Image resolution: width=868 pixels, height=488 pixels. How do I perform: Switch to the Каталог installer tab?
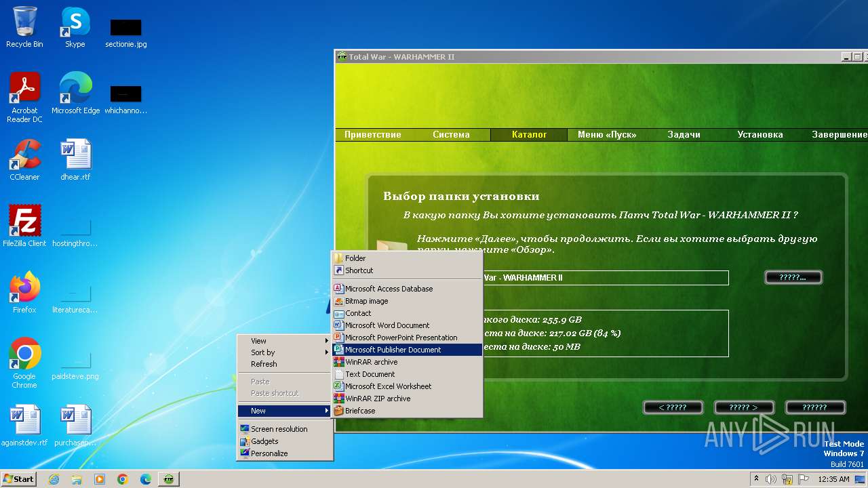[529, 135]
